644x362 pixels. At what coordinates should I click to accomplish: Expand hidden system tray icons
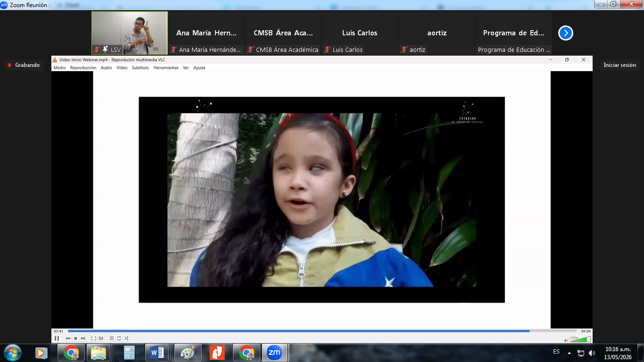coord(569,353)
